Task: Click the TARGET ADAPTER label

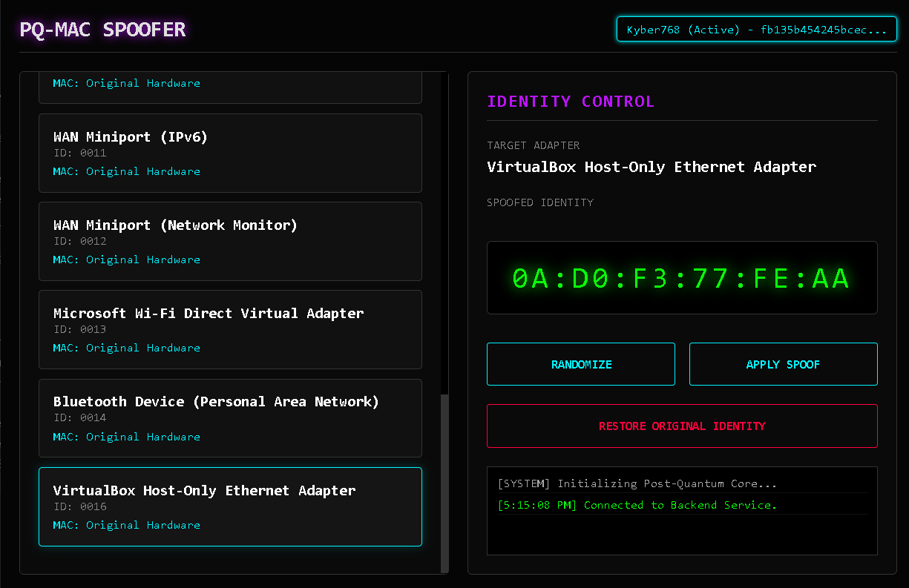Action: pos(534,145)
